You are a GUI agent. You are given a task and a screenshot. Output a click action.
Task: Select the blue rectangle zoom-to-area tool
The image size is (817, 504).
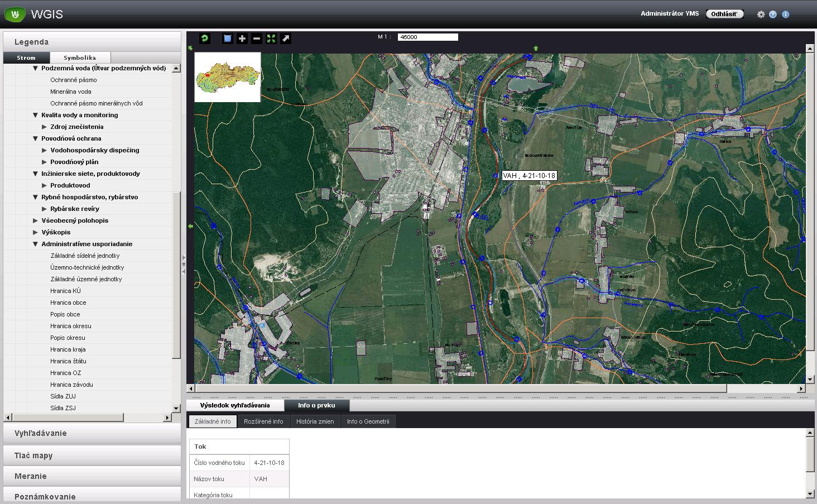(x=228, y=39)
